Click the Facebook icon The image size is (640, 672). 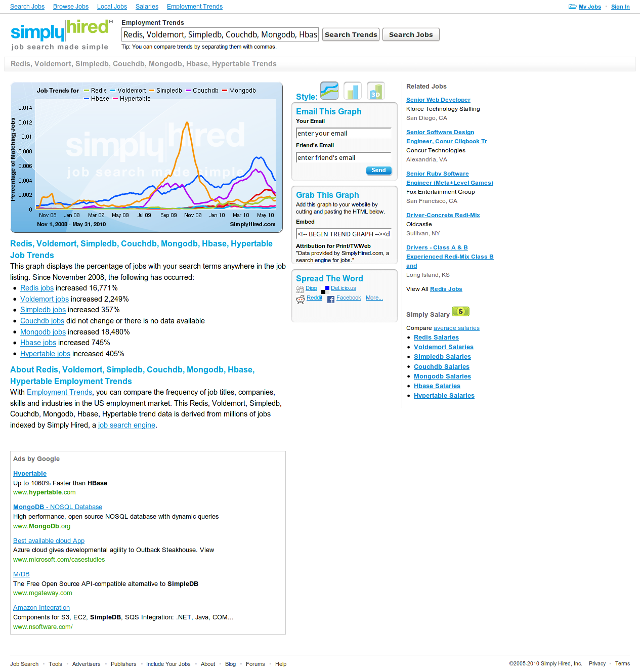[331, 300]
